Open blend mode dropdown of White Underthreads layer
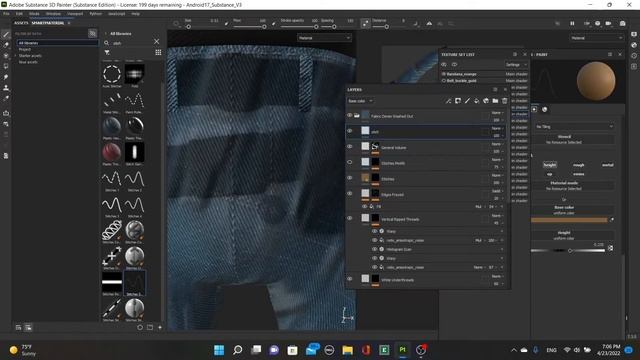The image size is (640, 360). pos(497,276)
